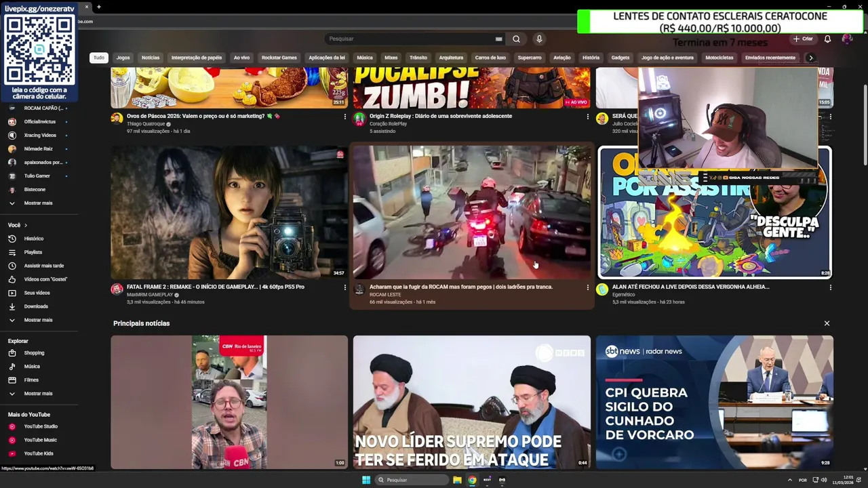Select the Carros de luxo chip
This screenshot has height=488, width=868.
tap(490, 58)
